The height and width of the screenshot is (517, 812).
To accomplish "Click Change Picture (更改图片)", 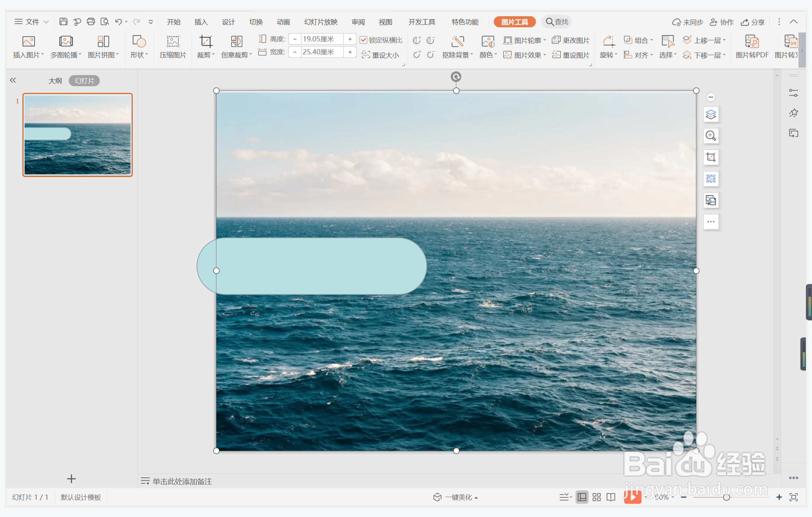I will coord(571,40).
